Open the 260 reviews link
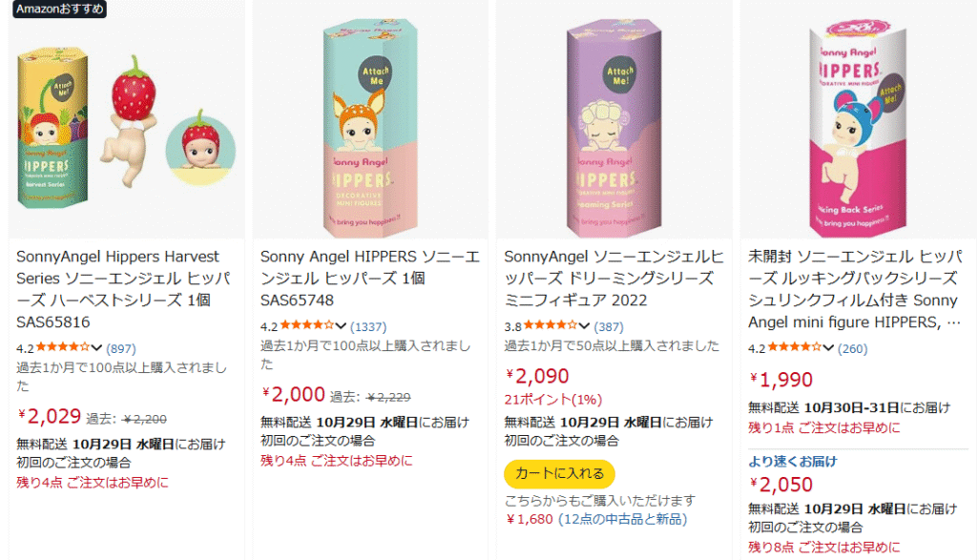 coord(852,348)
